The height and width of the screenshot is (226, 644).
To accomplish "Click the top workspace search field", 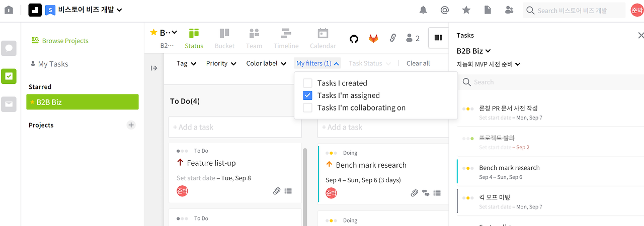I will [x=573, y=10].
